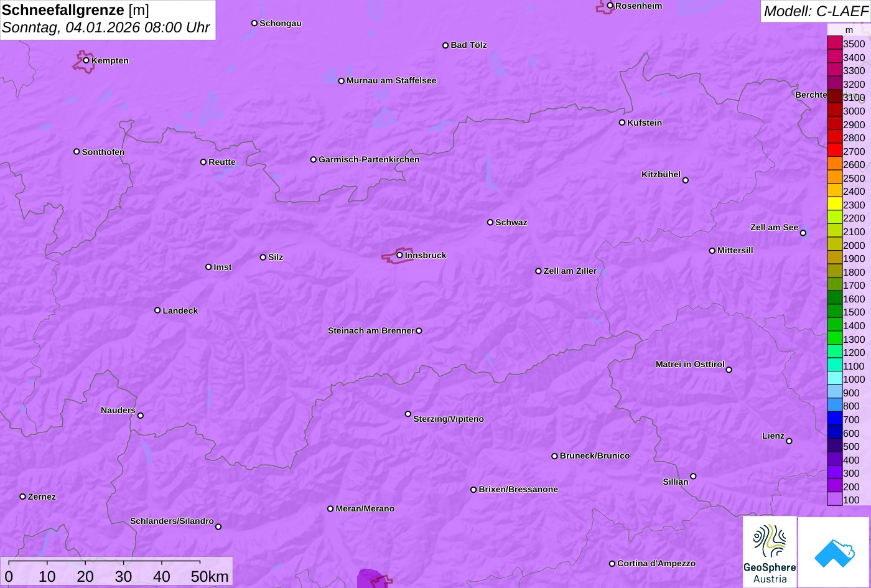The height and width of the screenshot is (588, 871).
Task: Click the Schneefallgrenze [m] title
Action: pos(75,10)
